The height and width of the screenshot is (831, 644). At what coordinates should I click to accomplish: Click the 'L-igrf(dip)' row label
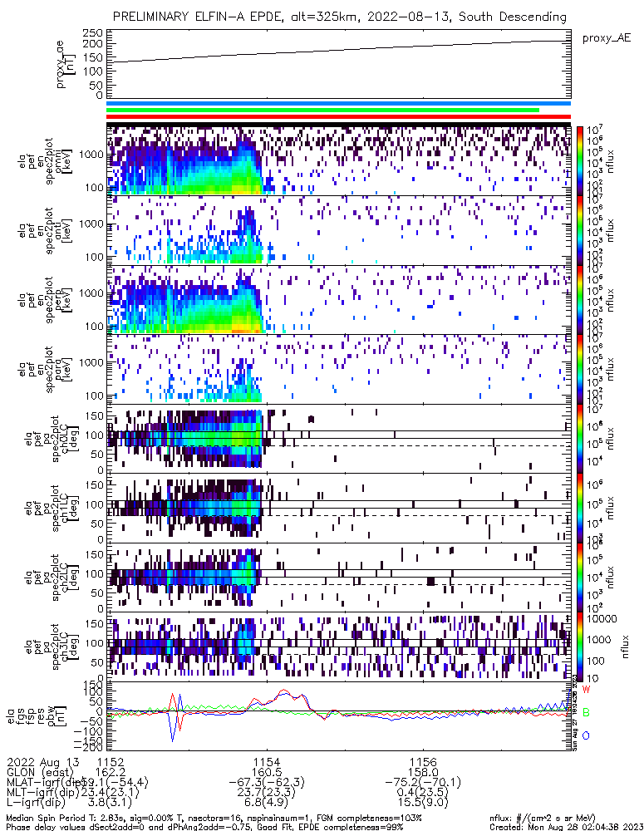pyautogui.click(x=36, y=803)
